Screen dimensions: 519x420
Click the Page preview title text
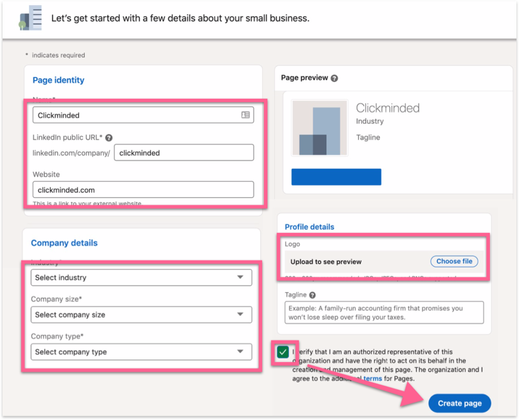(x=304, y=78)
